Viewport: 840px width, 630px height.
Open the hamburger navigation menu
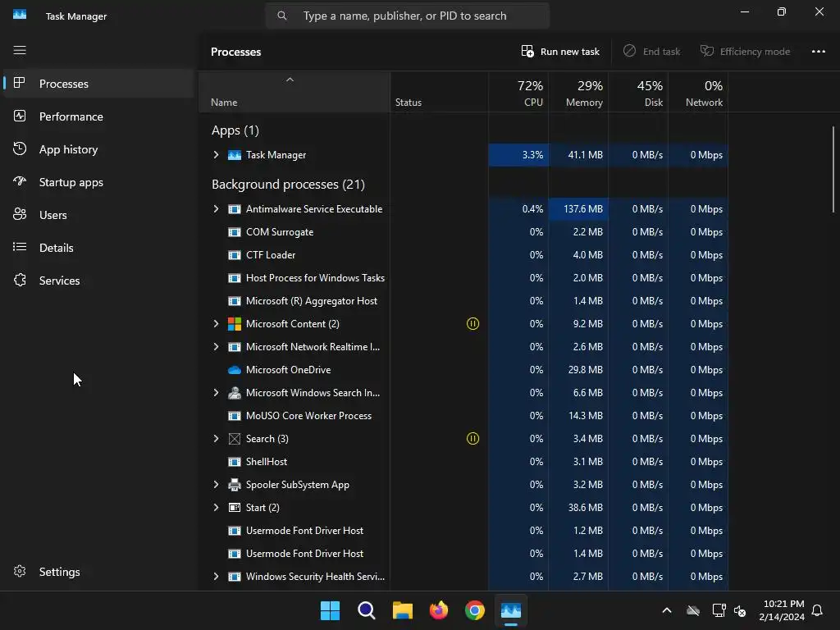(x=20, y=50)
